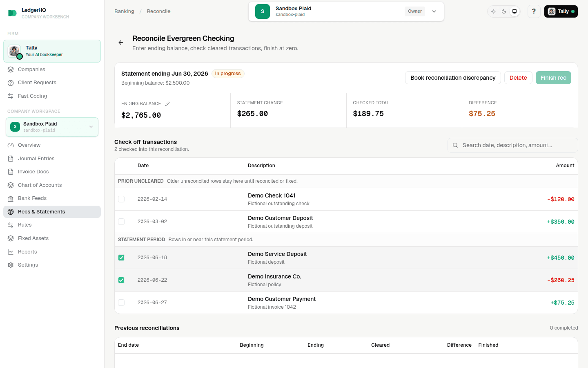The height and width of the screenshot is (368, 588).
Task: Switch to light theme sun icon
Action: [x=493, y=11]
